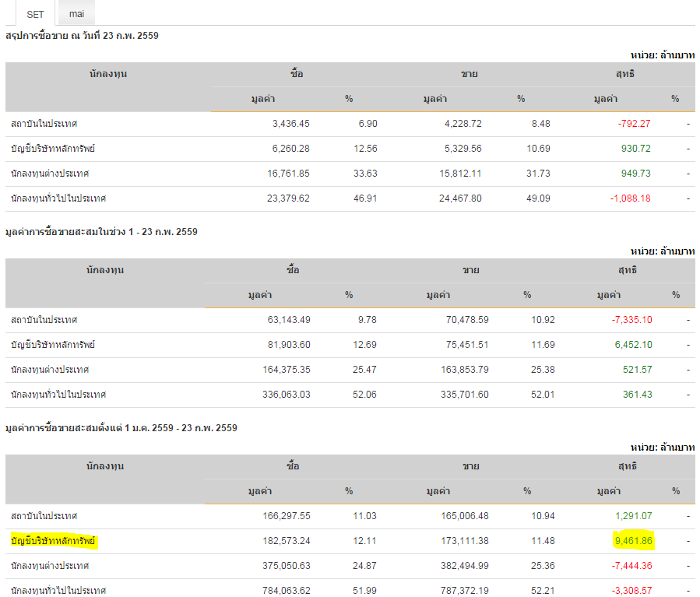Open the mai tab

point(76,14)
